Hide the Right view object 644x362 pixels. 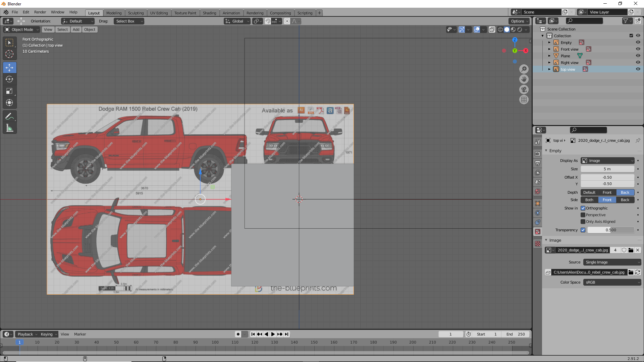coord(638,62)
